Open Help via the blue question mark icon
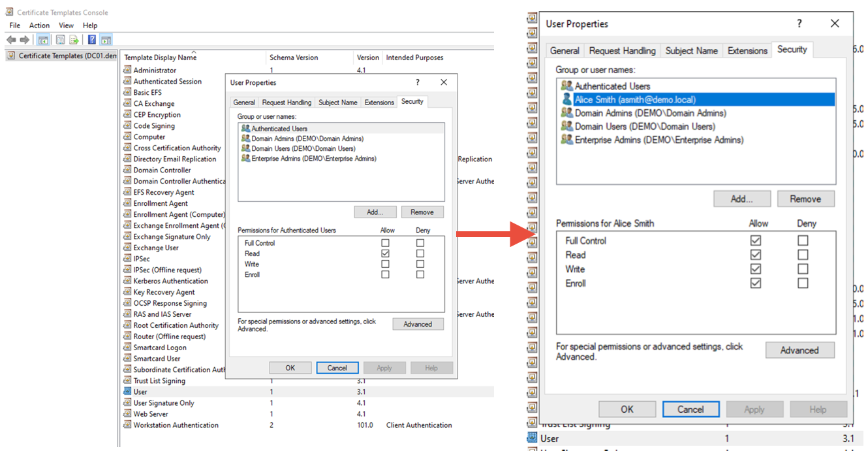This screenshot has width=868, height=456. [x=91, y=39]
